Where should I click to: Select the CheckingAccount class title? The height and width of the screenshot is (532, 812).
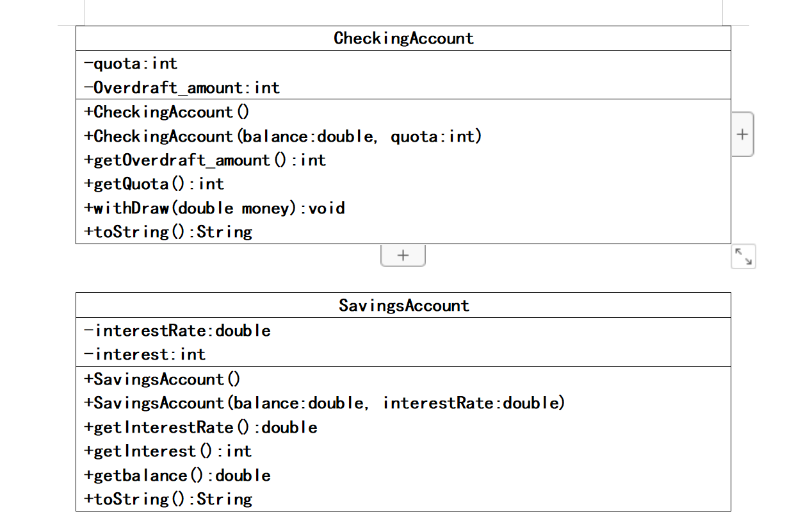pos(403,38)
